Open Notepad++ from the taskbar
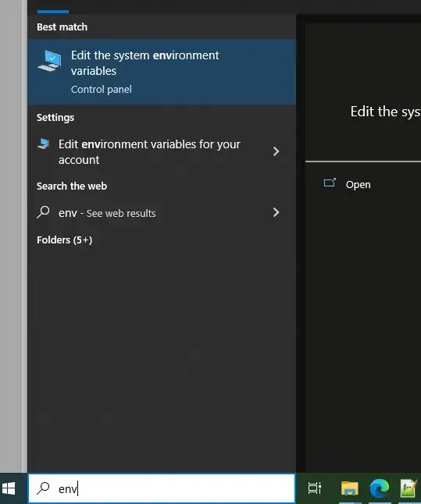 tap(409, 488)
